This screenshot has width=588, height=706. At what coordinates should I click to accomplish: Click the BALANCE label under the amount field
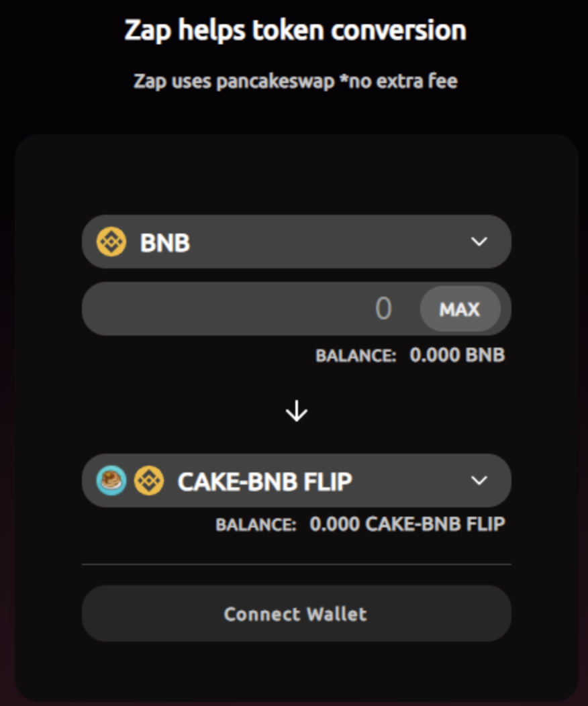point(356,356)
